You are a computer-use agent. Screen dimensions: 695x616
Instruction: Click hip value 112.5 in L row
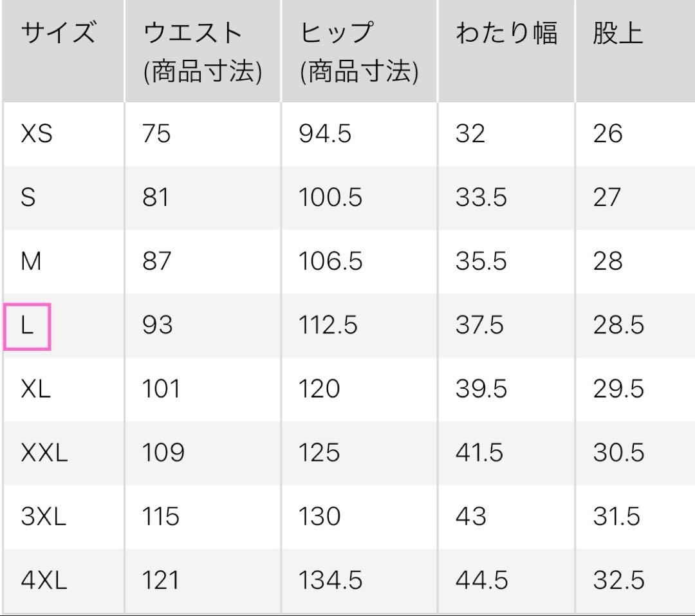328,325
